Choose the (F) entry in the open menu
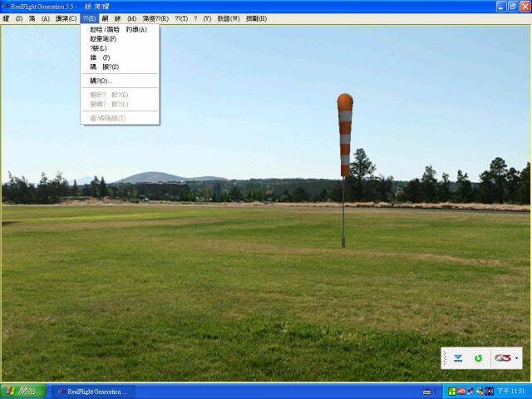Image resolution: width=532 pixels, height=399 pixels. coord(103,39)
